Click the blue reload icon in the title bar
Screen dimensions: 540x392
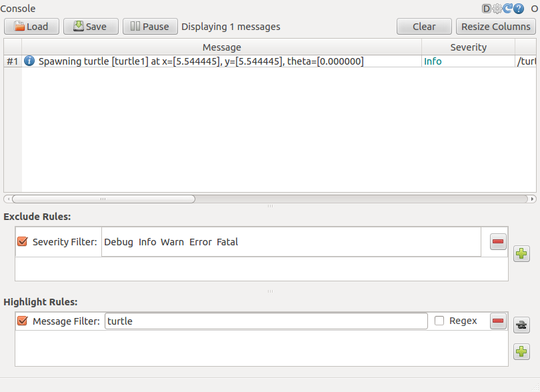[507, 9]
